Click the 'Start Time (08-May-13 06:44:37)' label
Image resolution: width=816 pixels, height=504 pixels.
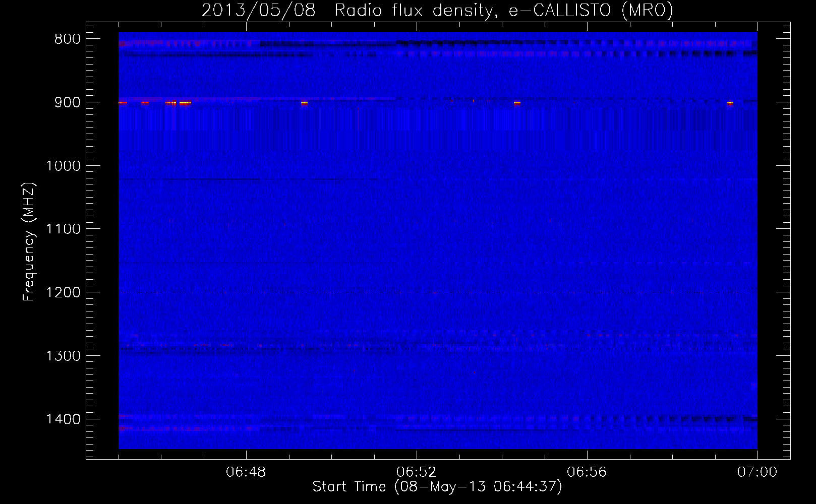(x=437, y=486)
